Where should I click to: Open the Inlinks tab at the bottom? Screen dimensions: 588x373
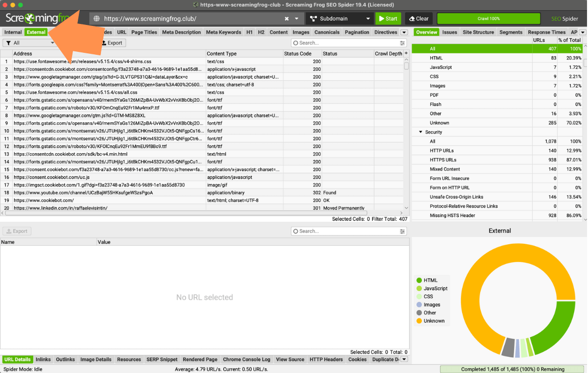pyautogui.click(x=43, y=359)
